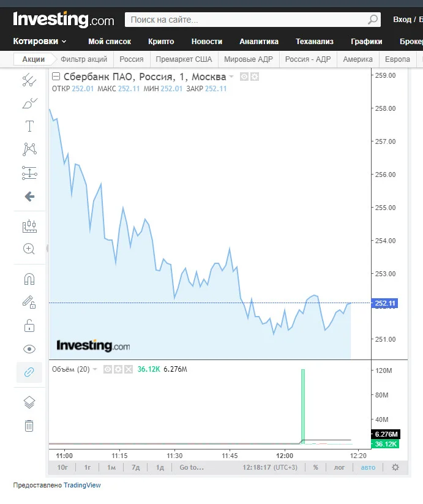Click the Вход login link
The image size is (423, 504).
pyautogui.click(x=402, y=19)
